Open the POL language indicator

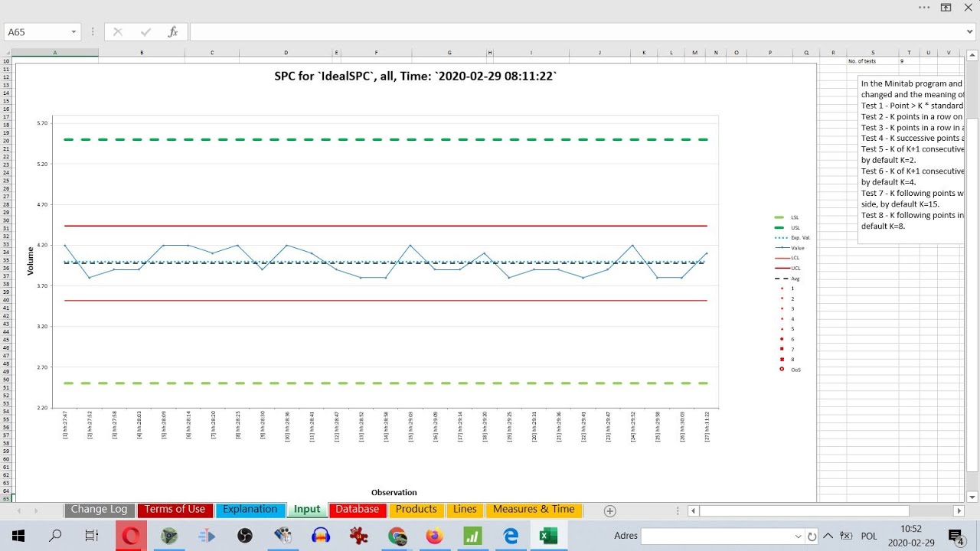[x=869, y=536]
